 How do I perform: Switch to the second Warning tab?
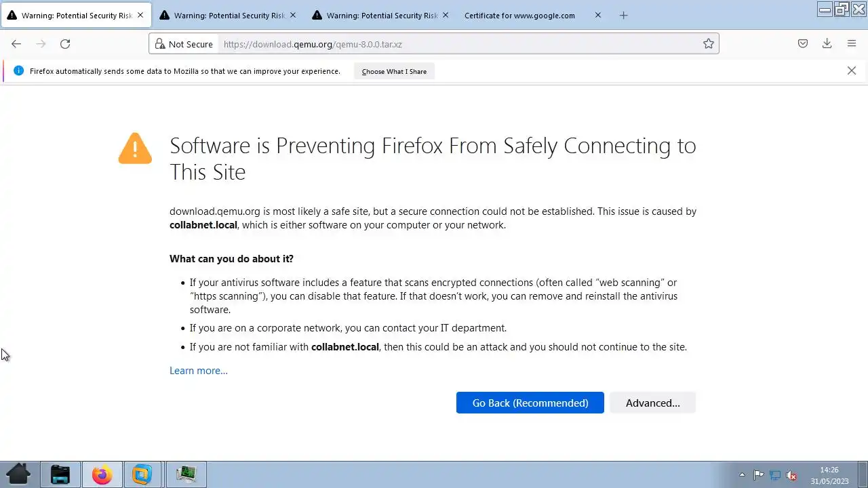(229, 16)
